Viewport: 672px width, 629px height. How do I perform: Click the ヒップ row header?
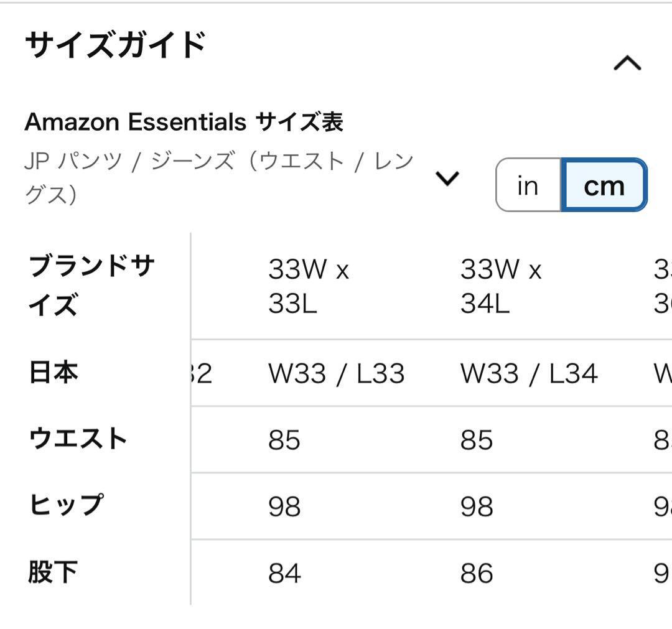click(66, 505)
